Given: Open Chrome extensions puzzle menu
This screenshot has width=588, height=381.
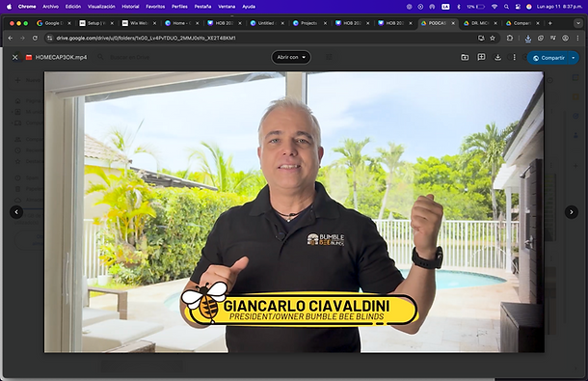Looking at the screenshot, I should point(510,38).
